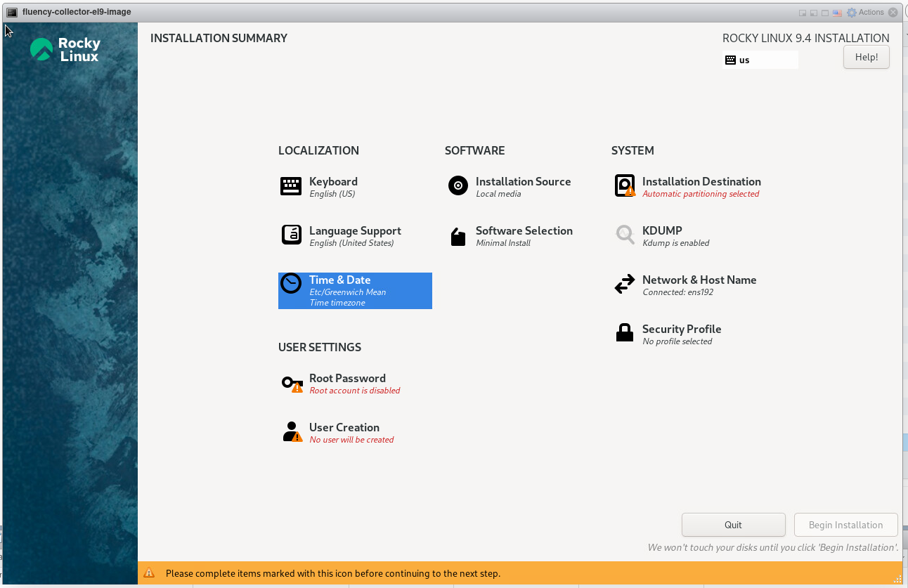Click 'English (United States)' status text
Image resolution: width=908 pixels, height=588 pixels.
pos(351,243)
